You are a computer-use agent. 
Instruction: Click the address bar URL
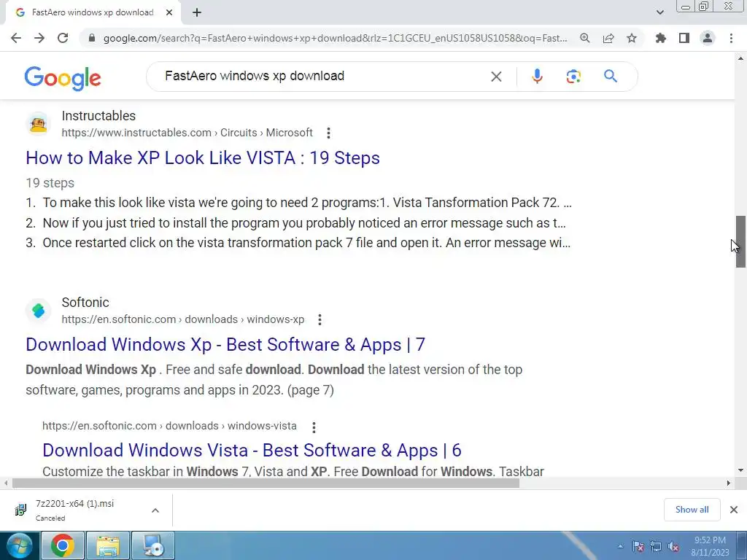click(x=335, y=38)
